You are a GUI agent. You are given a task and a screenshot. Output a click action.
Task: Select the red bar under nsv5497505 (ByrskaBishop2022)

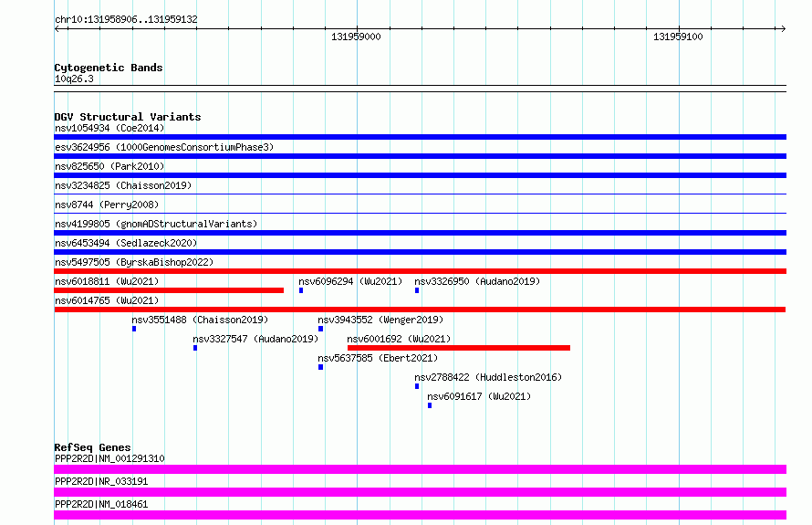coord(420,271)
